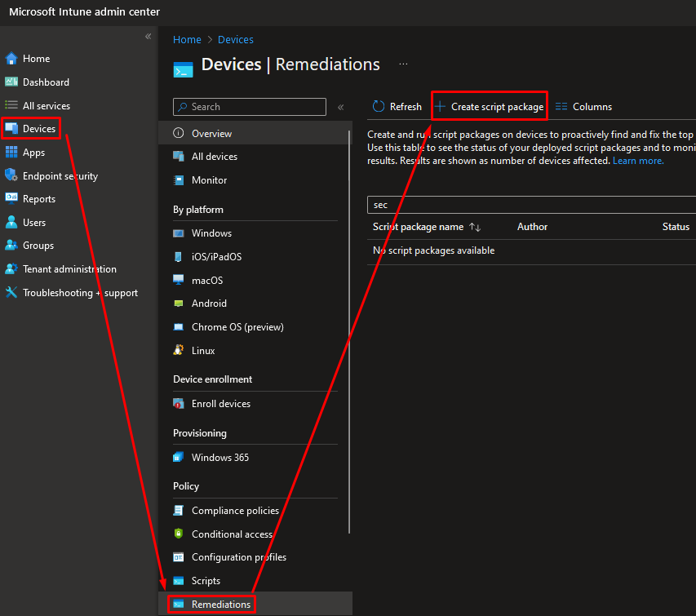The width and height of the screenshot is (696, 616).
Task: Open the Home menu item
Action: [x=36, y=59]
